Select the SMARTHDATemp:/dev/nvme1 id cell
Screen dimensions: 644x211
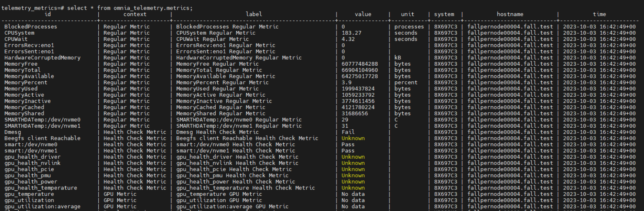point(42,126)
